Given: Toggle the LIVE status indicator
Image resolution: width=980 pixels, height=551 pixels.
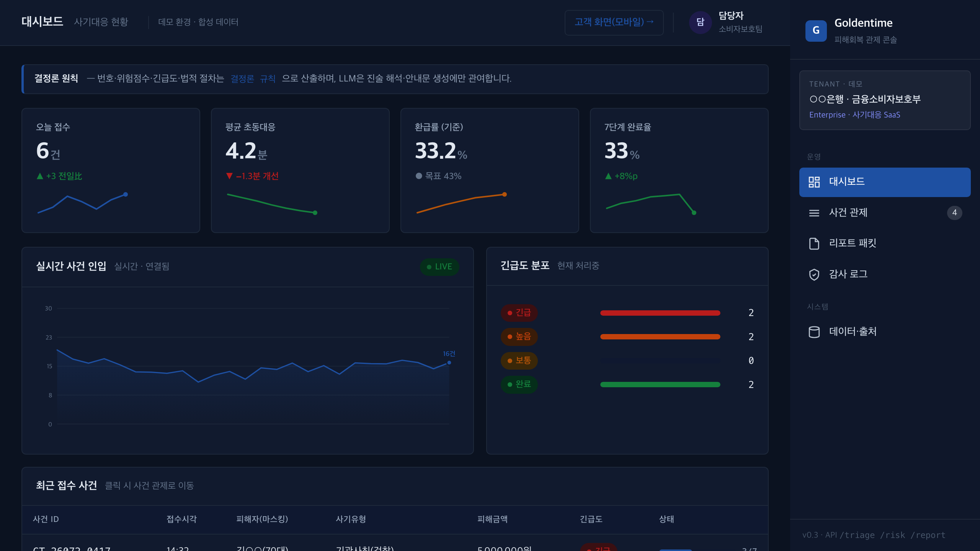Looking at the screenshot, I should (x=439, y=267).
